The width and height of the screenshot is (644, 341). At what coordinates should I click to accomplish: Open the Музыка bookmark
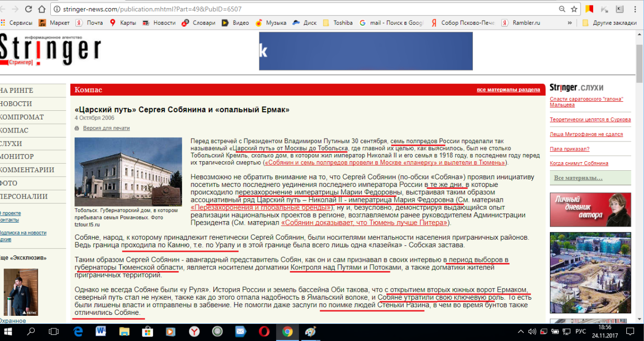(x=271, y=23)
